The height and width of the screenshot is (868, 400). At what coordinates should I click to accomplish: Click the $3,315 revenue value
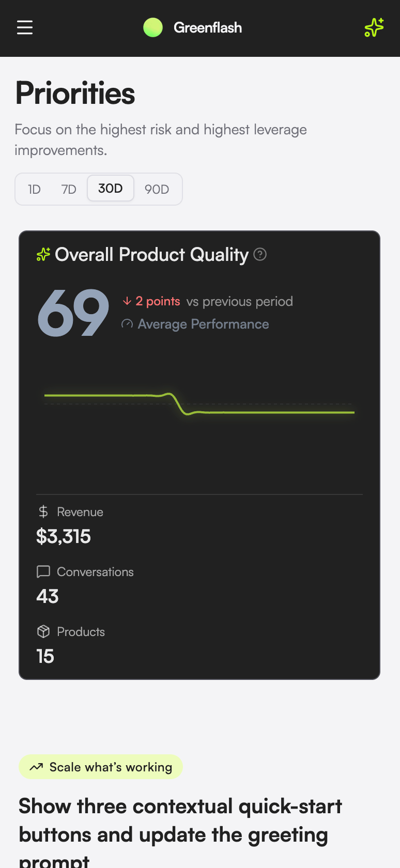pos(64,536)
